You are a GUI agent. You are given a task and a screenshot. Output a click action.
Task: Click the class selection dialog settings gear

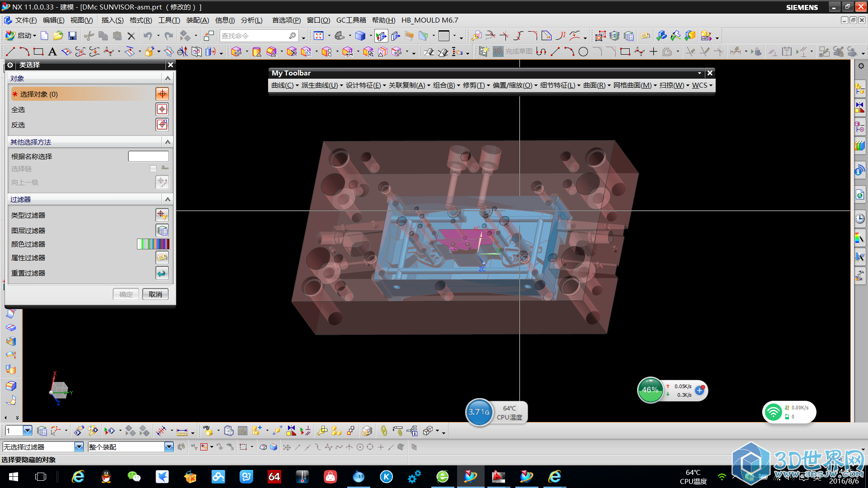tap(10, 65)
